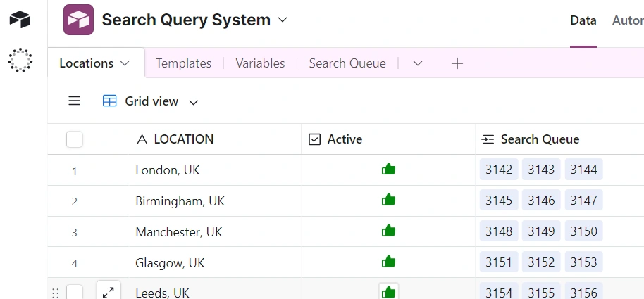
Task: Switch to the Templates table tab
Action: (183, 63)
